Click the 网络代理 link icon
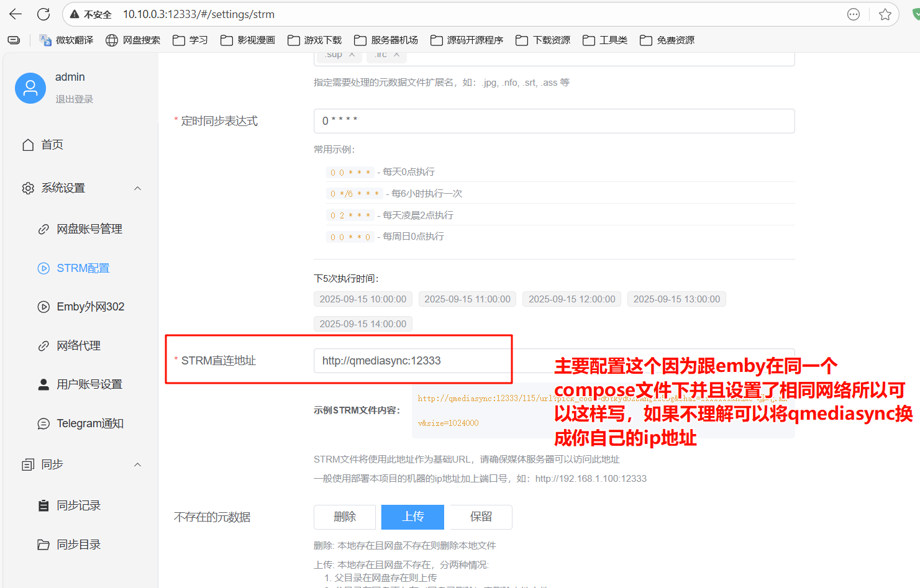Screen dimensions: 920x588 (43, 345)
